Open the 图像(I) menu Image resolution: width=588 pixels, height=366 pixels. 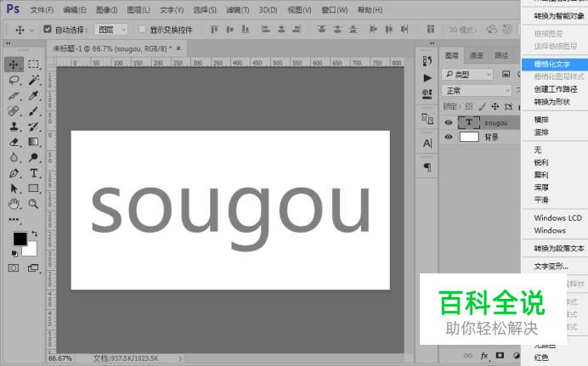[106, 10]
